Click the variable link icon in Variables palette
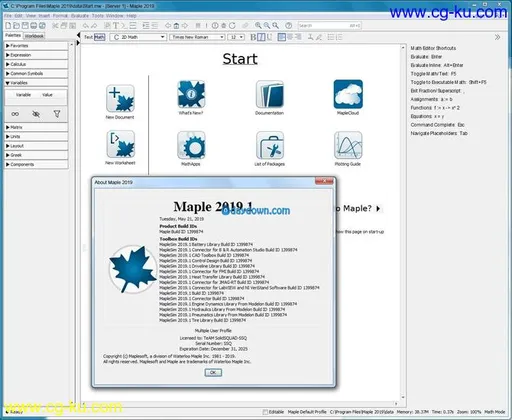Screen dimensions: 512x420 15,114
